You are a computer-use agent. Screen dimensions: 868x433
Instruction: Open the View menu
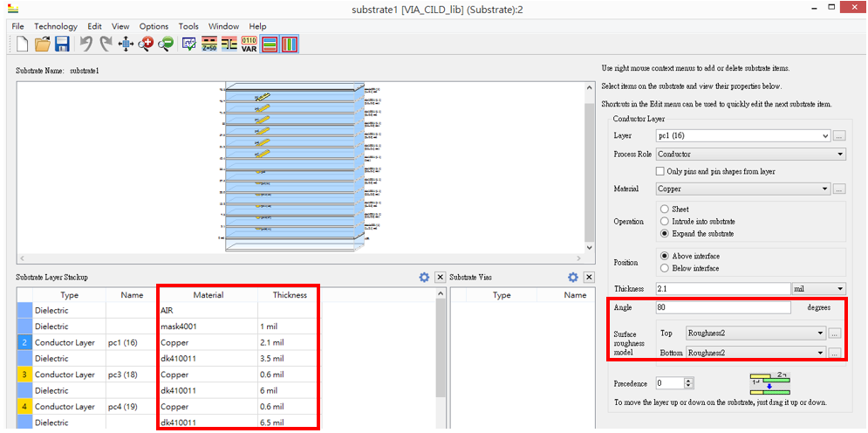[x=120, y=26]
